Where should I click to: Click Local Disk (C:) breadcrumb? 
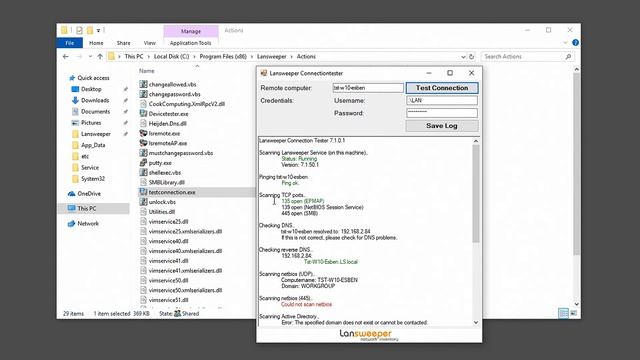coord(171,57)
